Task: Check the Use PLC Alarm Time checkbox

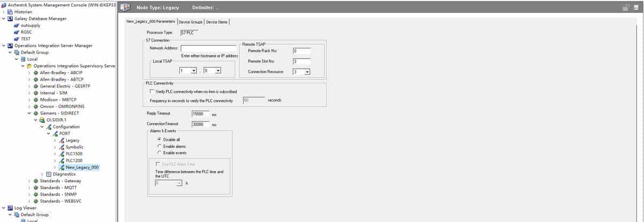Action: pyautogui.click(x=157, y=163)
